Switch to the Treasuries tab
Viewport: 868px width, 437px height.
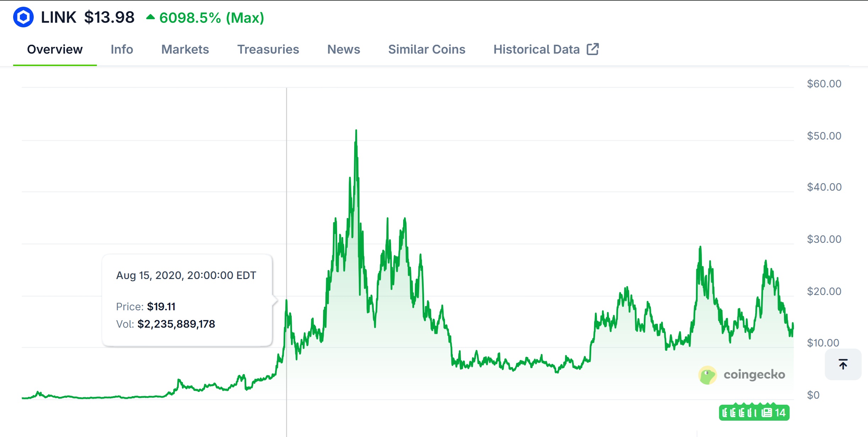click(268, 49)
